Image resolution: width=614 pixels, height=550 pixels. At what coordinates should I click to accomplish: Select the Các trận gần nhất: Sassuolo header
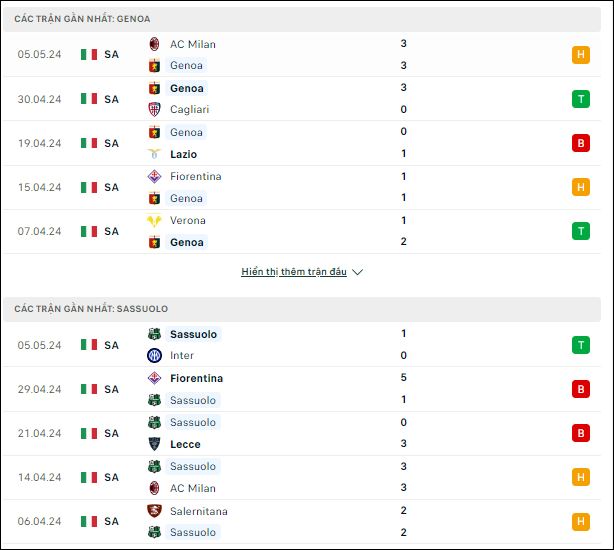tap(302, 309)
